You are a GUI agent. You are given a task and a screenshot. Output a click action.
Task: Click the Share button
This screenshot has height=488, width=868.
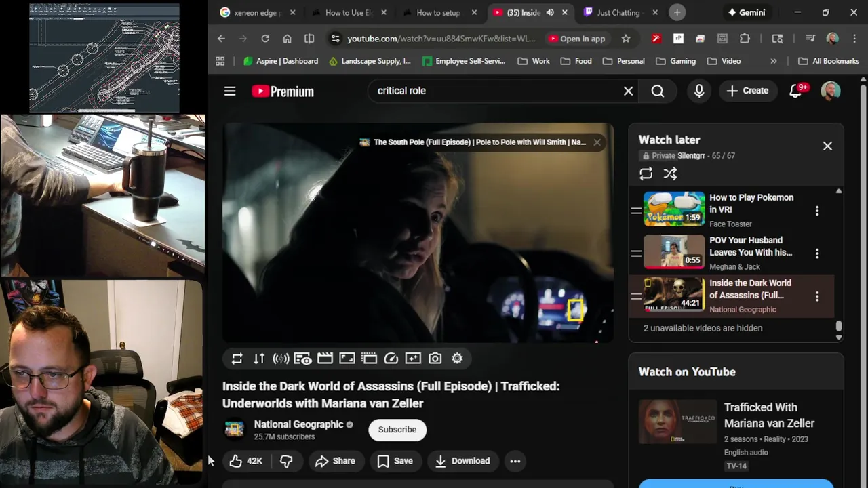tap(336, 461)
